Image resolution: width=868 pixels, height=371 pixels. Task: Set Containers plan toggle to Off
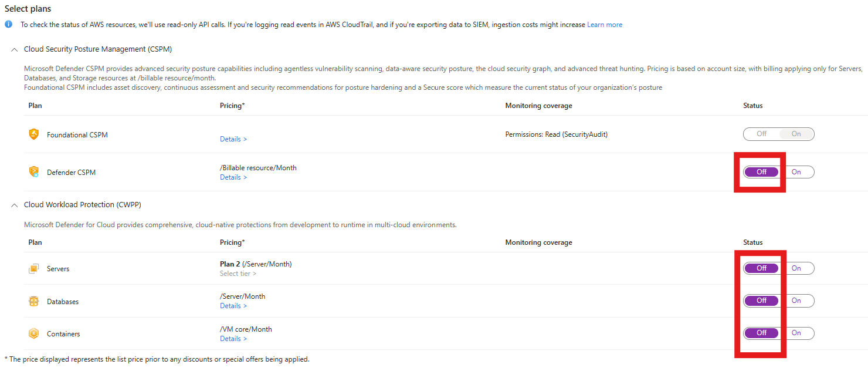click(761, 333)
